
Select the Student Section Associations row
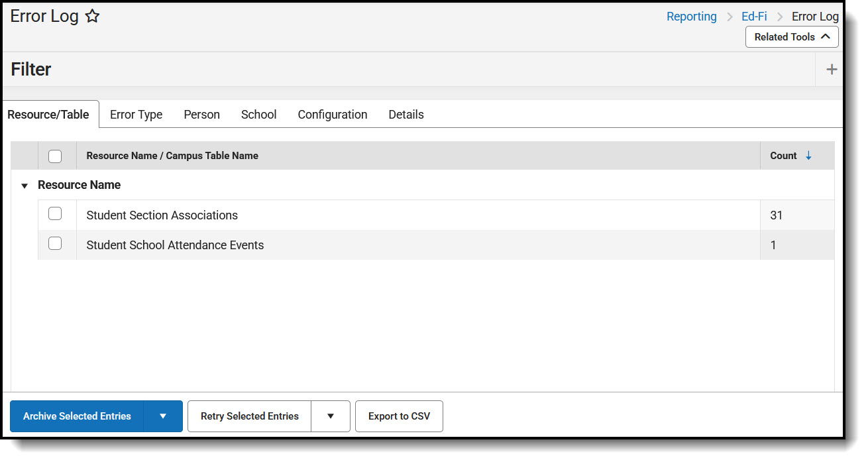click(162, 215)
